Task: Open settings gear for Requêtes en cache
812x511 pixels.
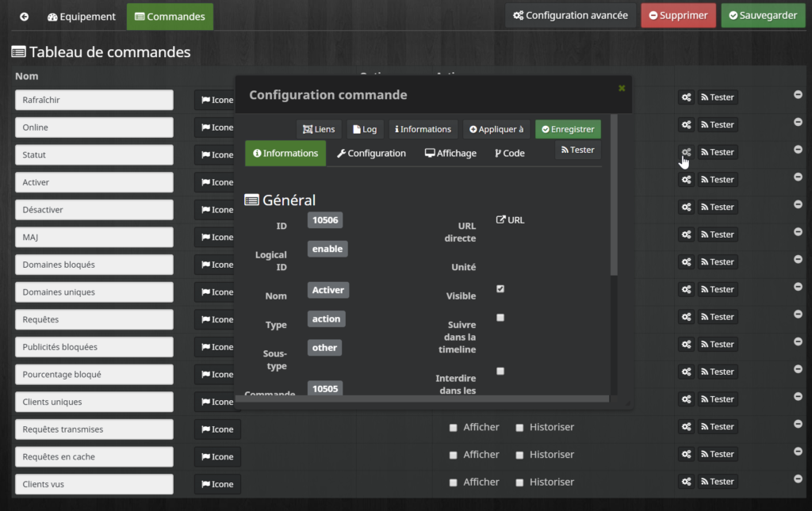Action: [x=686, y=454]
